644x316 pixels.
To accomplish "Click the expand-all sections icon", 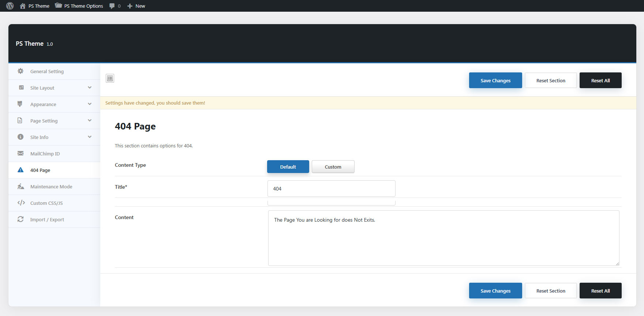I will 110,78.
